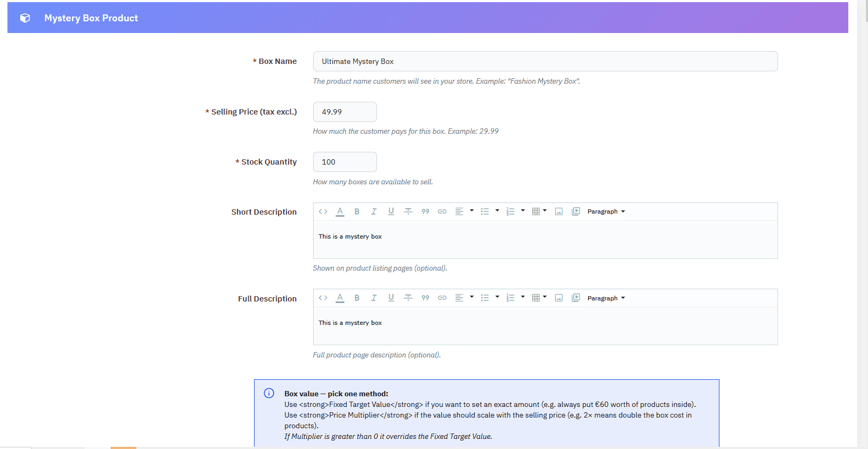Viewport: 868px width, 449px height.
Task: Add blockquote in Short Description toolbar
Action: coord(425,211)
